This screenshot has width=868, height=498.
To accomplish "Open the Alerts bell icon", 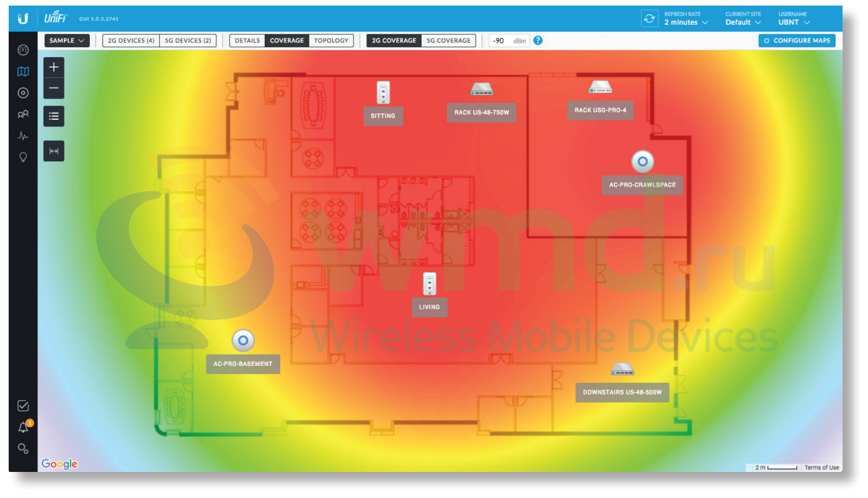I will pos(24,427).
